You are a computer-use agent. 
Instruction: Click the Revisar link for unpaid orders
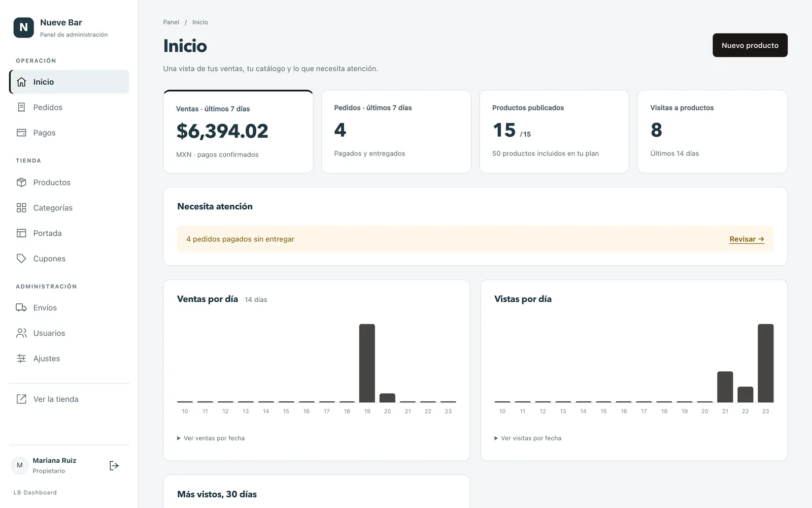pos(747,239)
